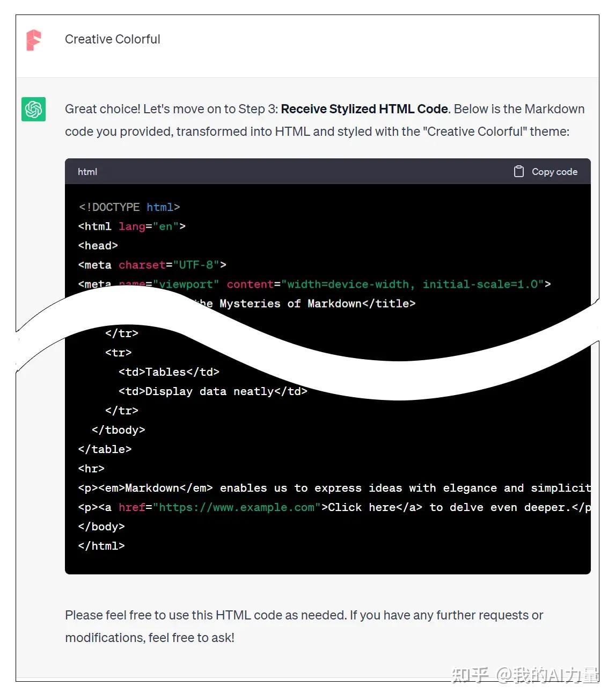Click the DOCTYPE html declaration line

129,207
